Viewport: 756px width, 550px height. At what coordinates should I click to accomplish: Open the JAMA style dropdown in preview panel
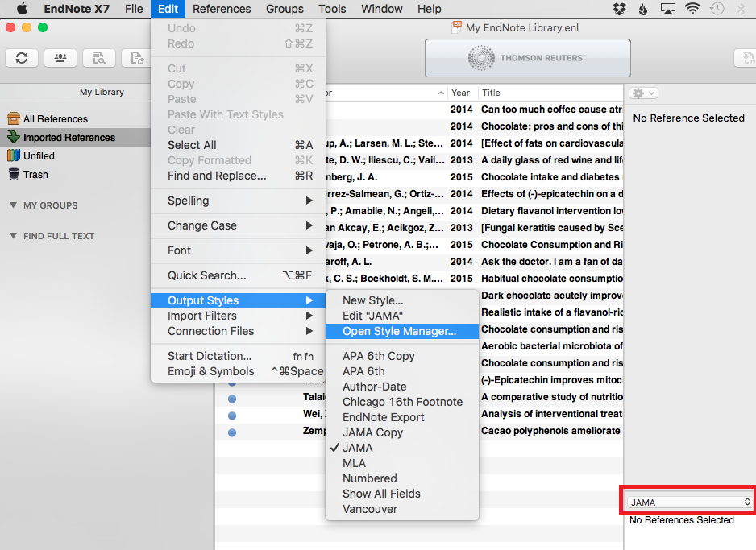[x=689, y=502]
